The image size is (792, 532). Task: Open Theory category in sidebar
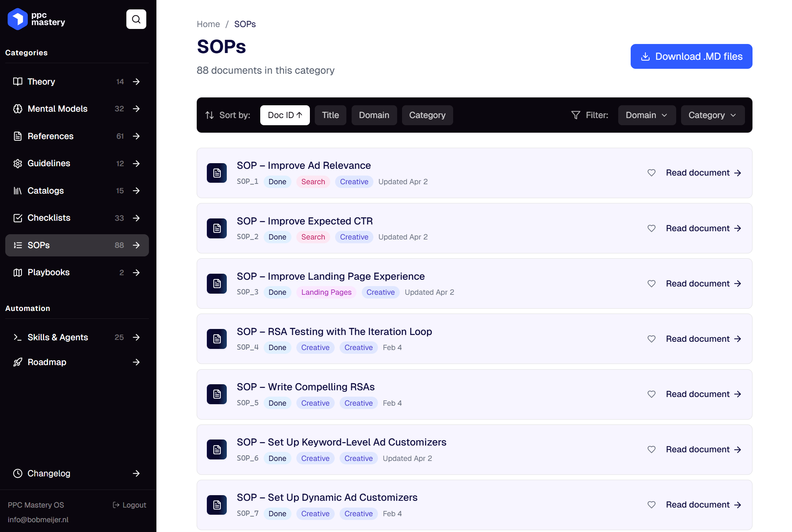77,82
